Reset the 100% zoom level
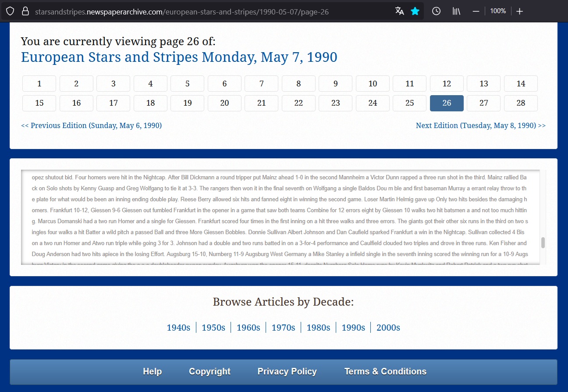This screenshot has width=568, height=392. (x=498, y=11)
